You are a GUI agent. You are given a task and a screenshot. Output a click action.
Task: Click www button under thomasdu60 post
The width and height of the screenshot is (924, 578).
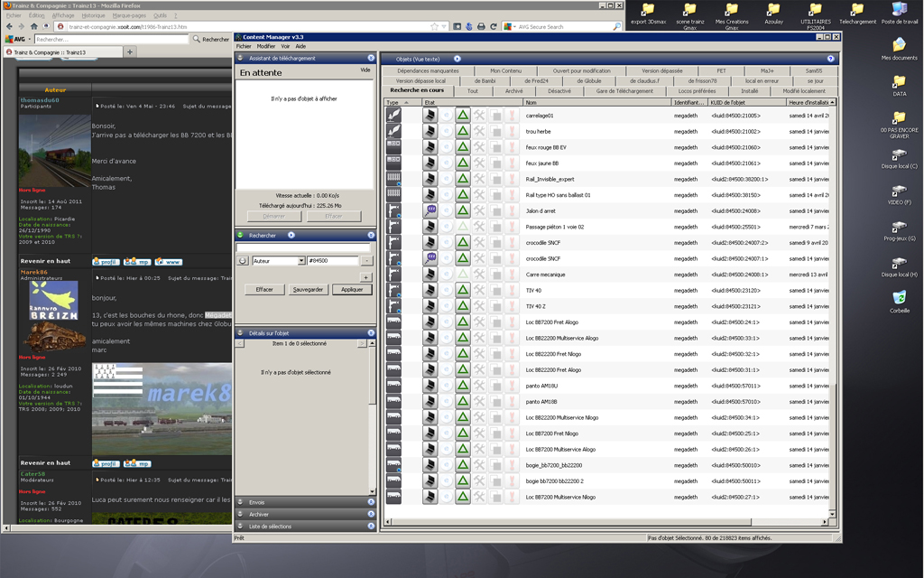coord(169,262)
